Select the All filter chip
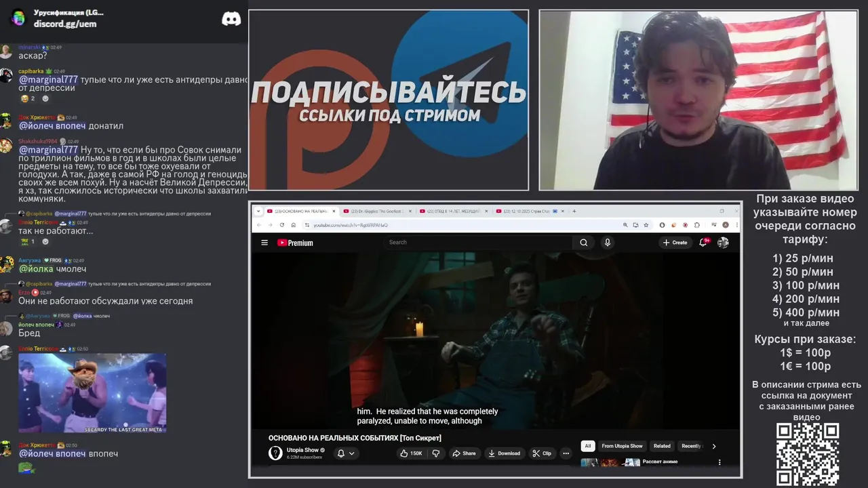Viewport: 868px width, 488px height. tap(588, 446)
